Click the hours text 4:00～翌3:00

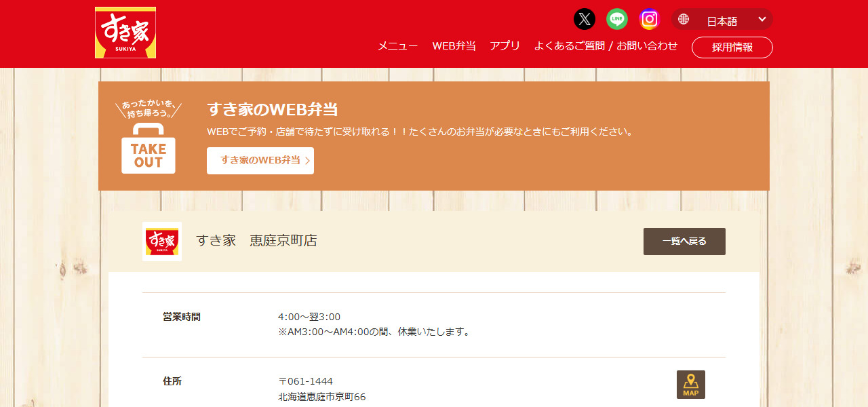tap(309, 317)
